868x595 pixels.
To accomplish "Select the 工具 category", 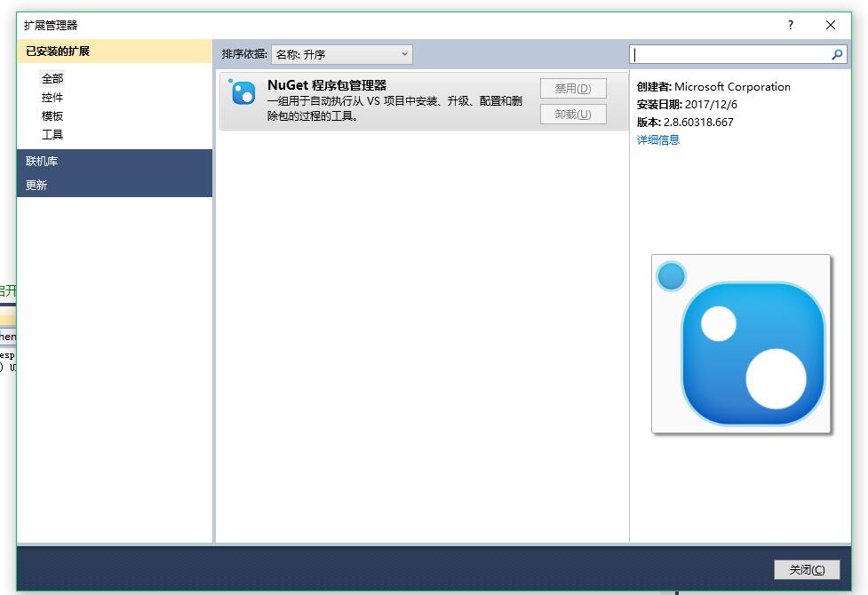I will (52, 134).
